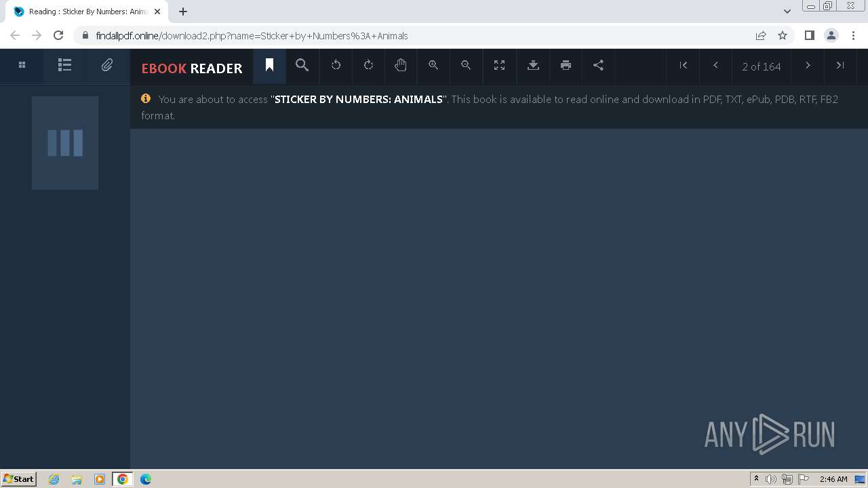
Task: Click the info notice icon
Action: 146,99
